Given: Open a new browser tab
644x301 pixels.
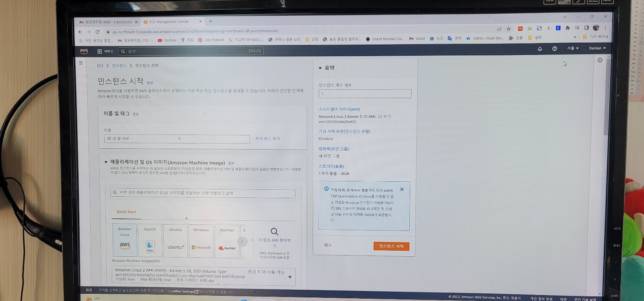Looking at the screenshot, I should (211, 21).
